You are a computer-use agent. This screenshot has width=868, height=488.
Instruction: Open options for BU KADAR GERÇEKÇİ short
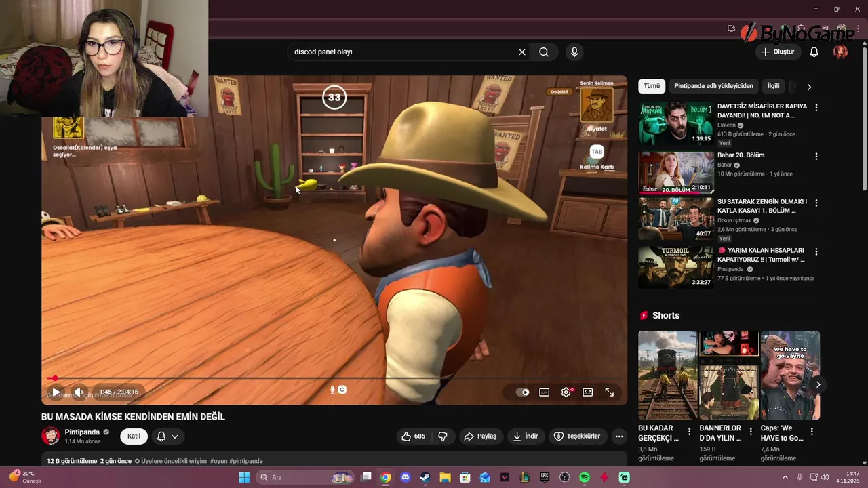point(690,431)
